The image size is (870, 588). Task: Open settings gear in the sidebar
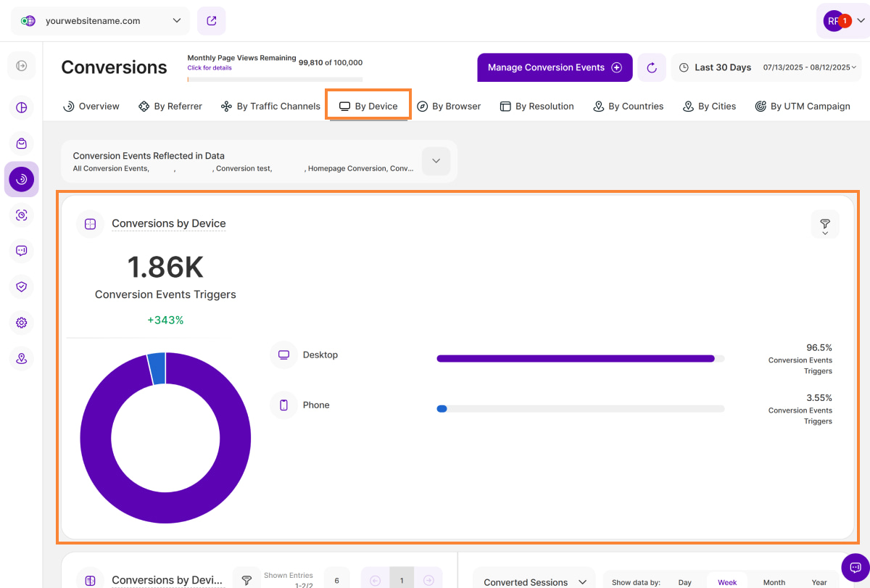click(22, 323)
